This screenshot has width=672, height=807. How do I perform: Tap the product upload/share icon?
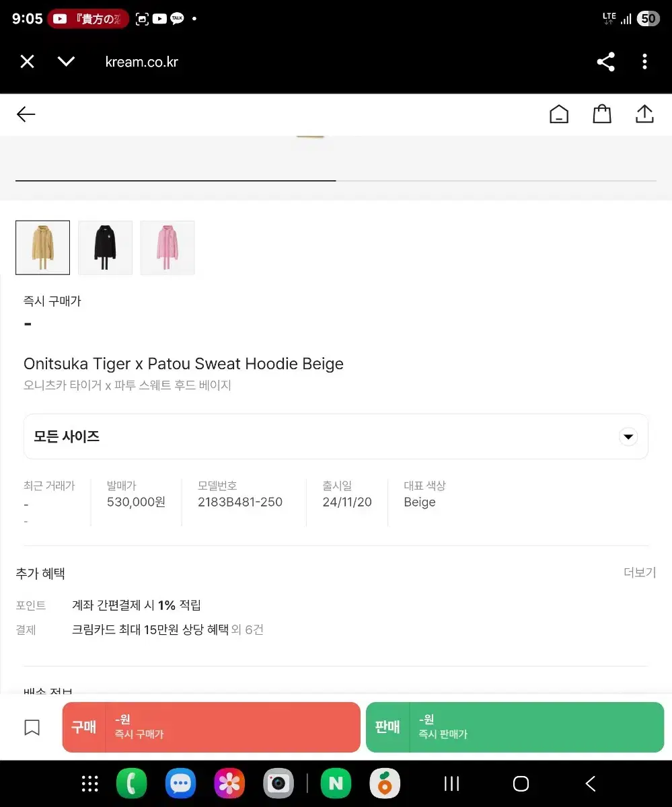pos(644,114)
